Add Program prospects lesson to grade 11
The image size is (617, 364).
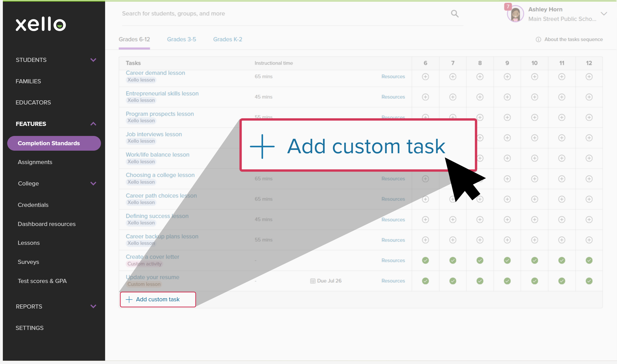[562, 117]
